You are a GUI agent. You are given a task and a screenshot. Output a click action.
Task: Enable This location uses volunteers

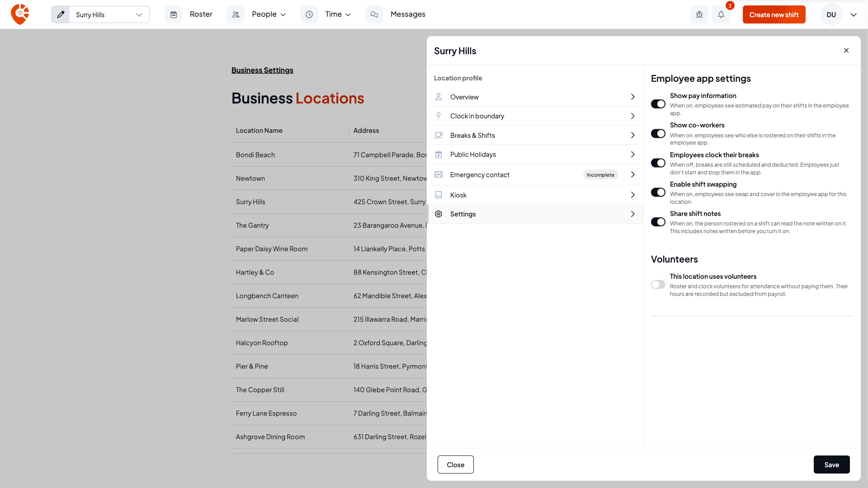click(658, 285)
